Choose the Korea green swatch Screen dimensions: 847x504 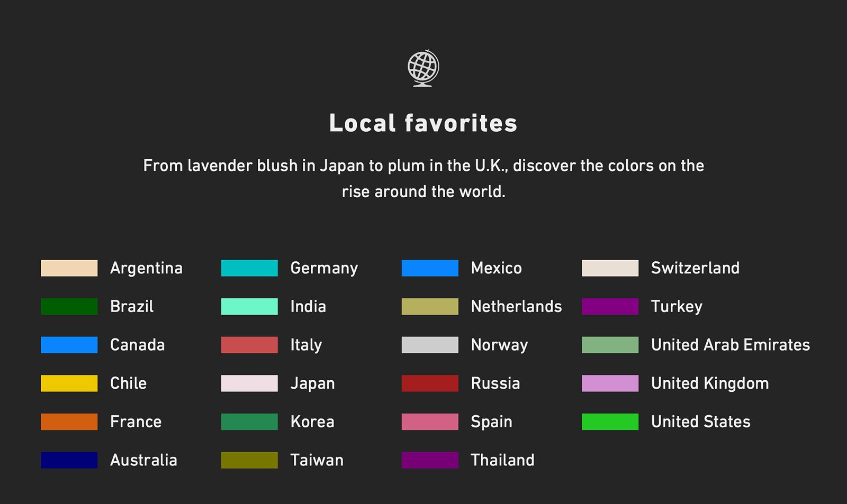[249, 422]
